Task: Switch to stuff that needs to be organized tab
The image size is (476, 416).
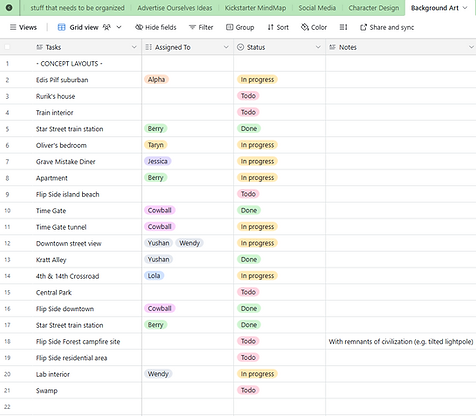Action: [x=77, y=8]
